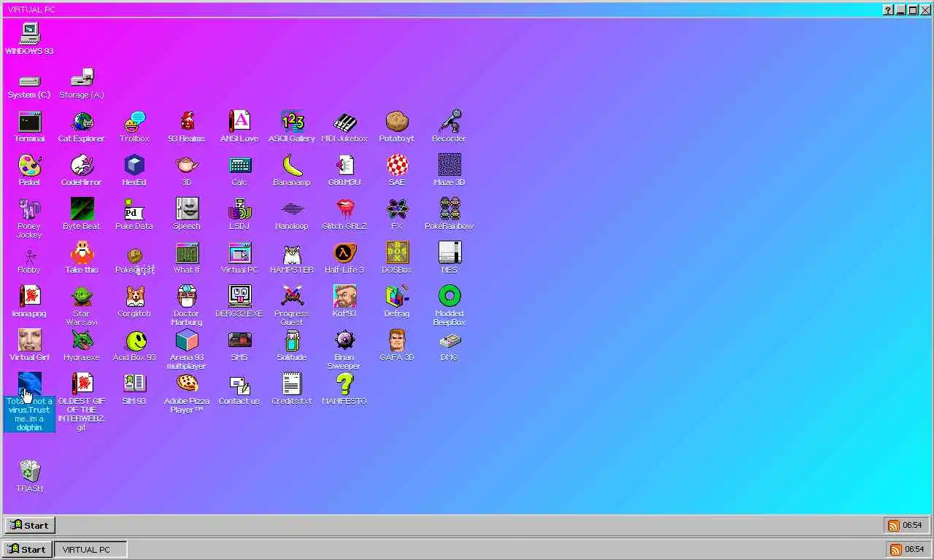
Task: Launch the MIDI Jukebox icon
Action: [344, 121]
